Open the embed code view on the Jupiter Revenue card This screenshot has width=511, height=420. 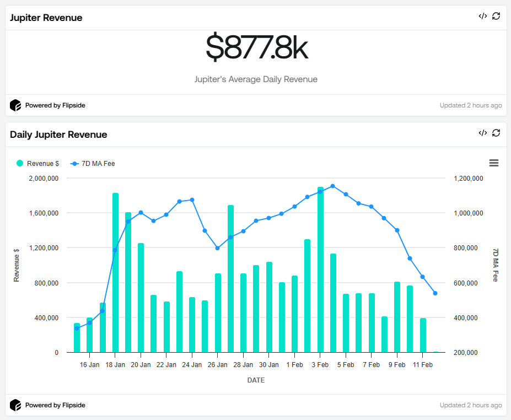(482, 17)
